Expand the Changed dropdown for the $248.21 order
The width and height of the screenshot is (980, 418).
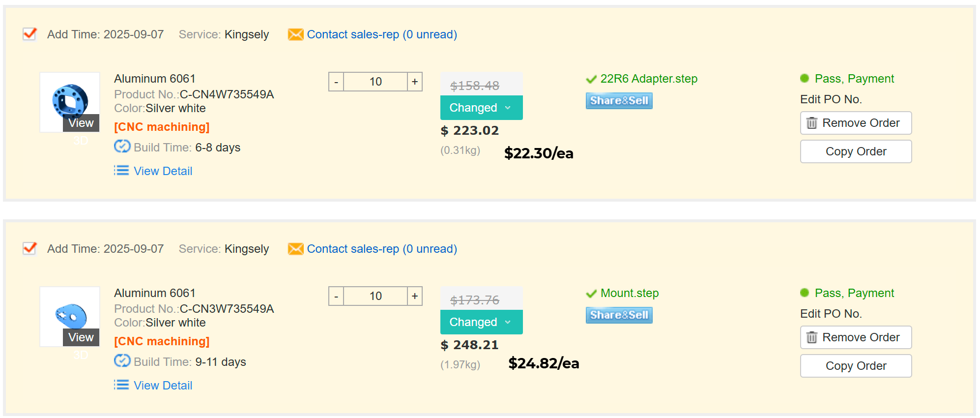pos(481,322)
